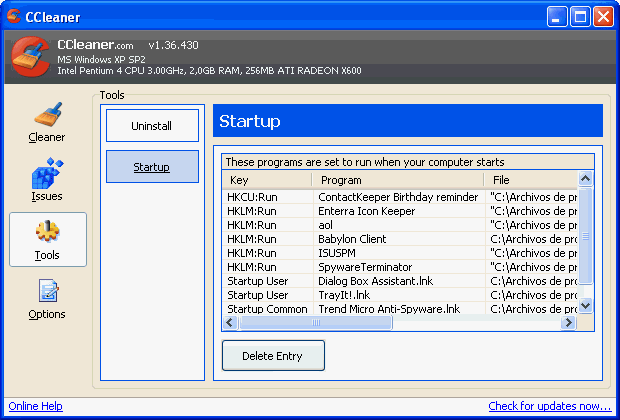Open the Options section

[x=47, y=299]
